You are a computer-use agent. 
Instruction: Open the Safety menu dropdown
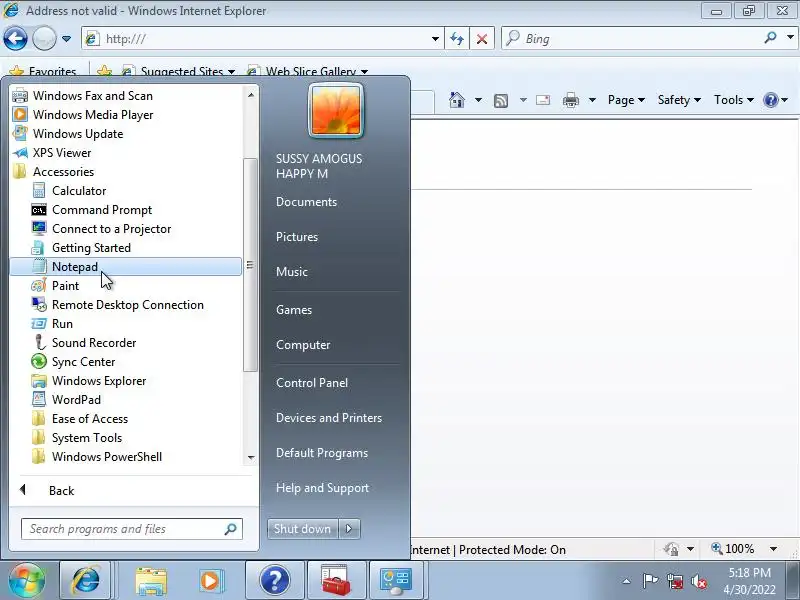(679, 100)
